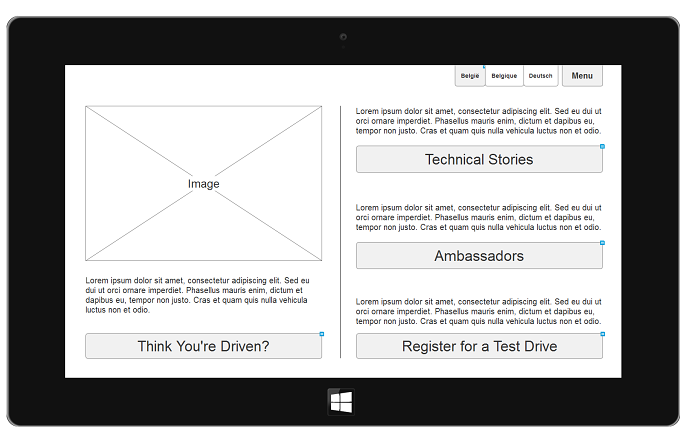Image resolution: width=680 pixels, height=427 pixels.
Task: Click paragraph text above Technical Stories
Action: click(479, 121)
